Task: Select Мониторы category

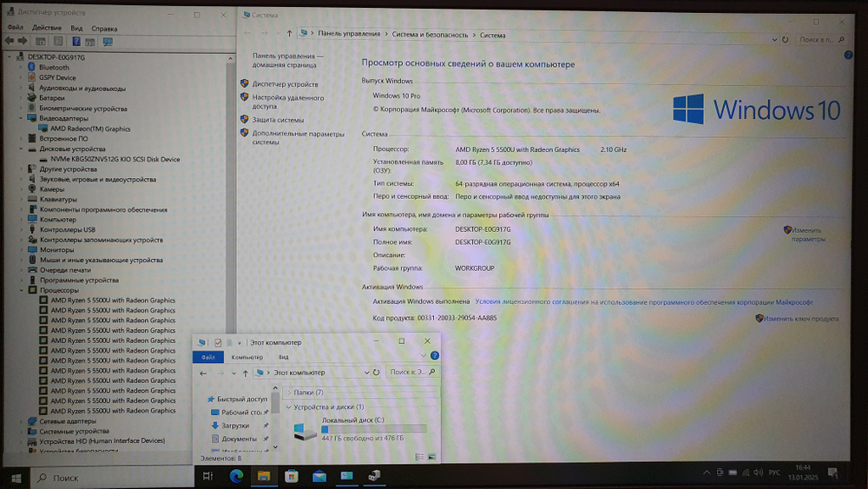Action: [x=56, y=250]
